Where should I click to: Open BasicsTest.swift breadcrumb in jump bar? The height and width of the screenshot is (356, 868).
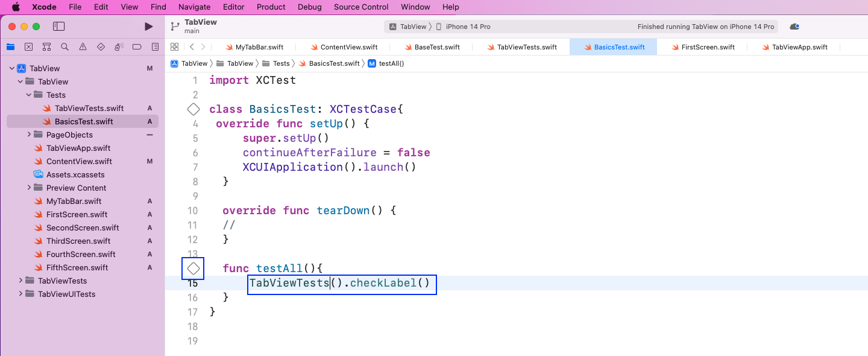point(329,63)
